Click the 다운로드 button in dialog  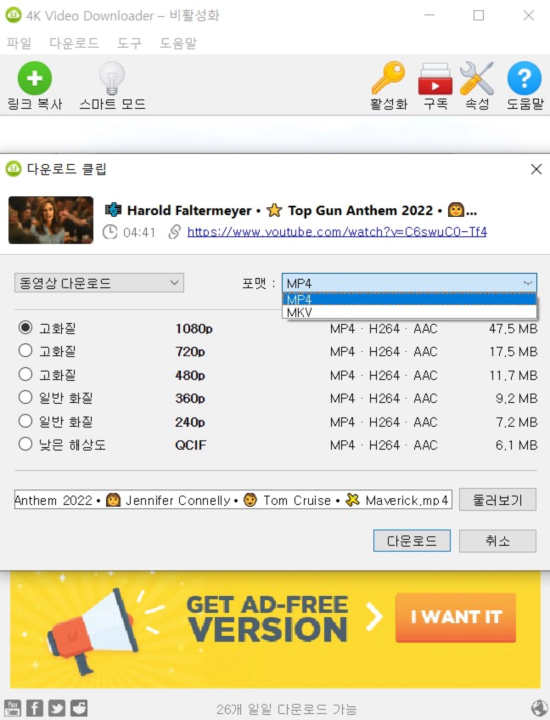412,541
